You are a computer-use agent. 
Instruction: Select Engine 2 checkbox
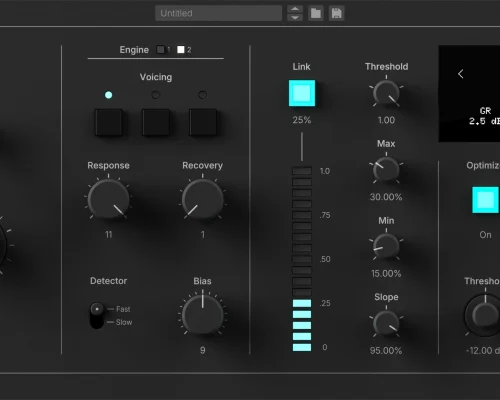(181, 50)
